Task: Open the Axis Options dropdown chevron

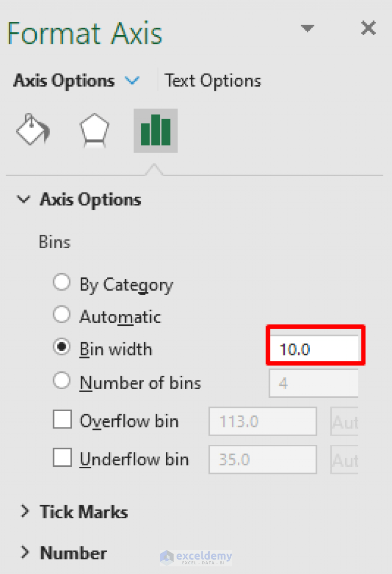Action: (x=132, y=80)
